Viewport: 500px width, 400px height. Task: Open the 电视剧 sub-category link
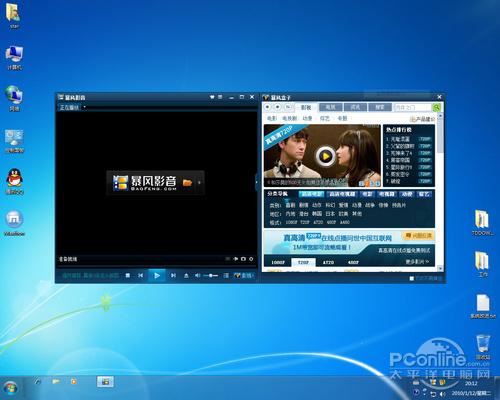tap(289, 118)
